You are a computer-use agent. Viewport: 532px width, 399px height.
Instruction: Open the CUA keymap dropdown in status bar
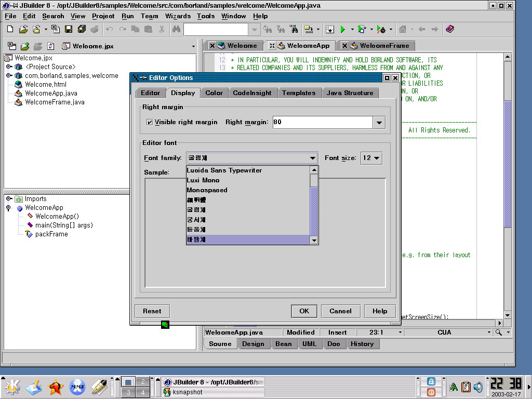(489, 332)
